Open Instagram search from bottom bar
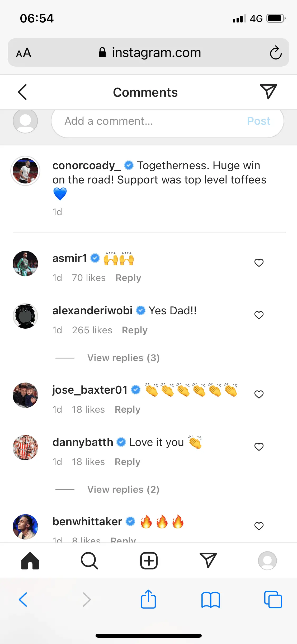The width and height of the screenshot is (297, 644). [x=89, y=560]
